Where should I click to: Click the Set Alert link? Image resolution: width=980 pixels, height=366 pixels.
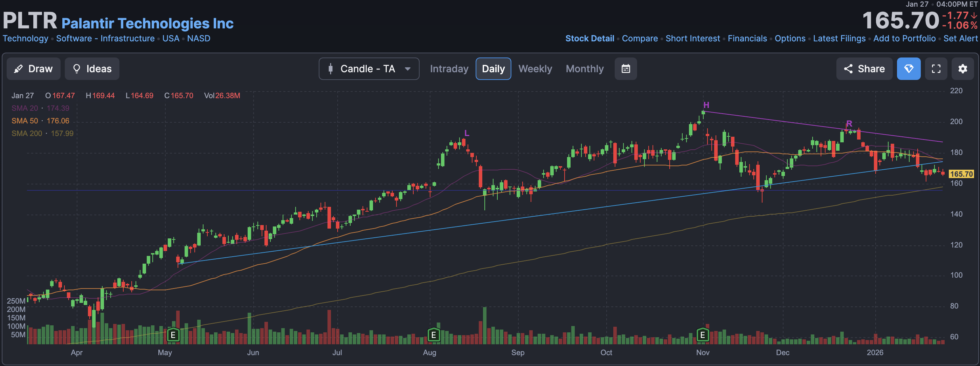(x=960, y=39)
